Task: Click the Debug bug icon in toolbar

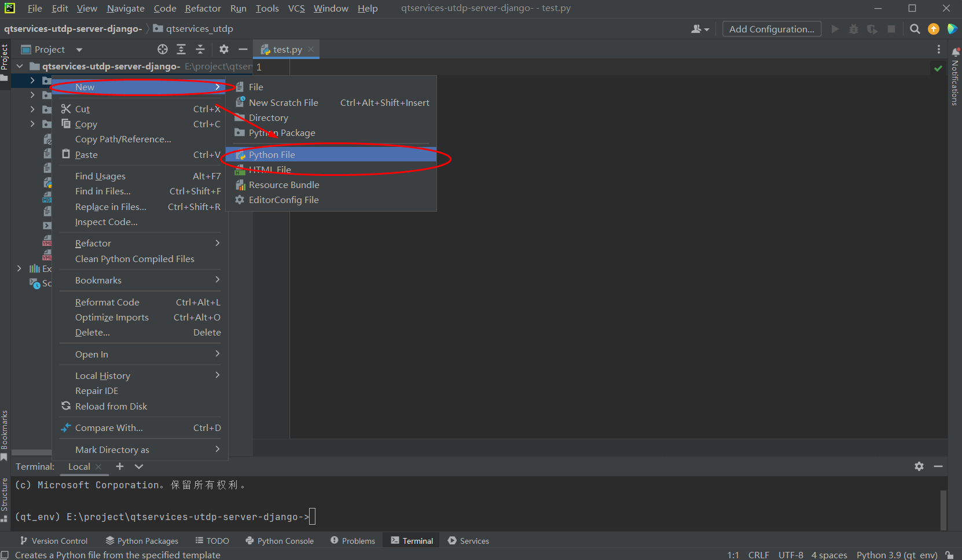Action: (853, 29)
